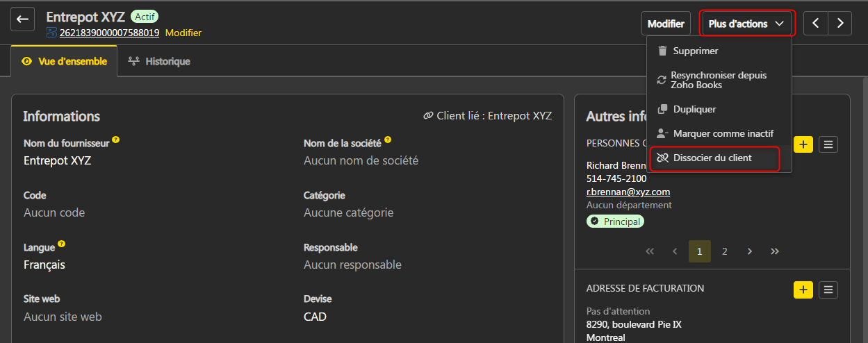Screen dimensions: 868x343
Task: Open the billing address list menu
Action: [828, 290]
